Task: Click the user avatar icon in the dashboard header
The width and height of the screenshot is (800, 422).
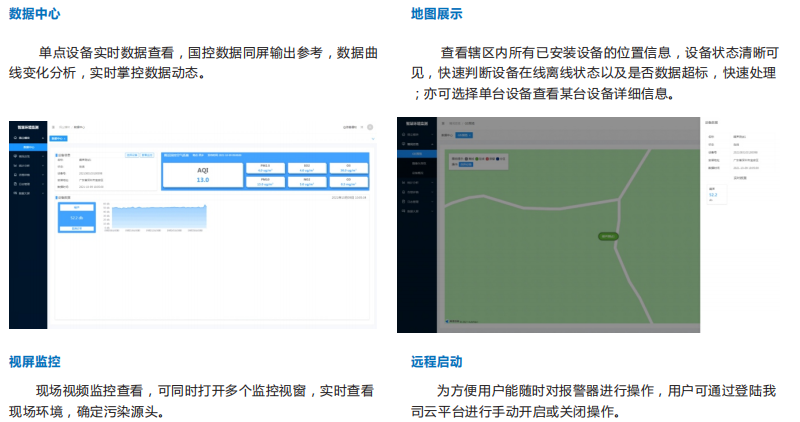Action: (x=370, y=127)
